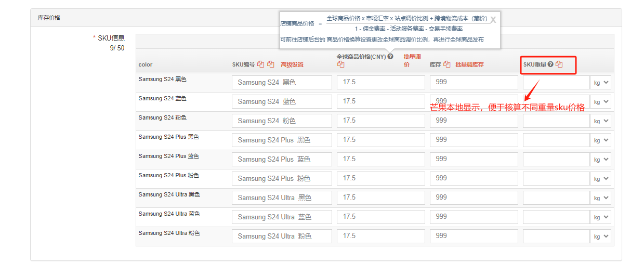This screenshot has width=644, height=263.
Task: Open kg unit dropdown for Samsung S24 黑色
Action: 601,83
